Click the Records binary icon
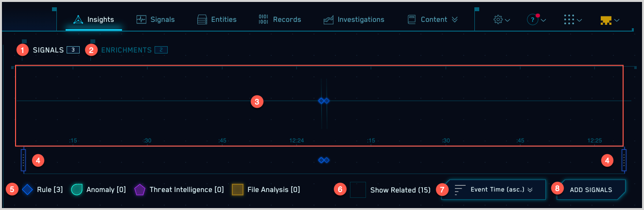The height and width of the screenshot is (210, 644). (263, 19)
